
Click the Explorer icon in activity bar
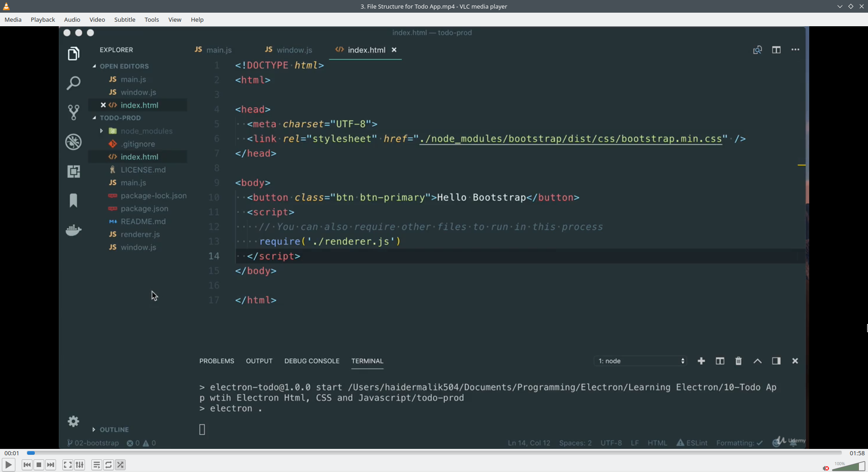74,54
